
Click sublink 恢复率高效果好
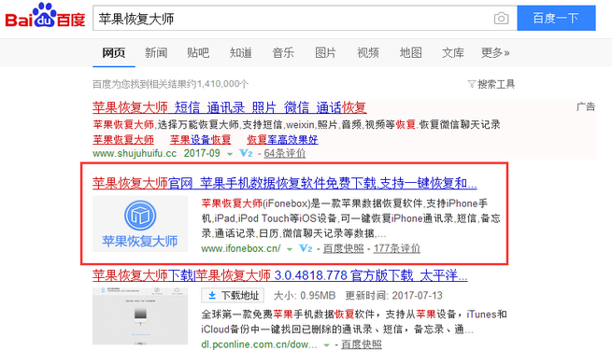282,139
